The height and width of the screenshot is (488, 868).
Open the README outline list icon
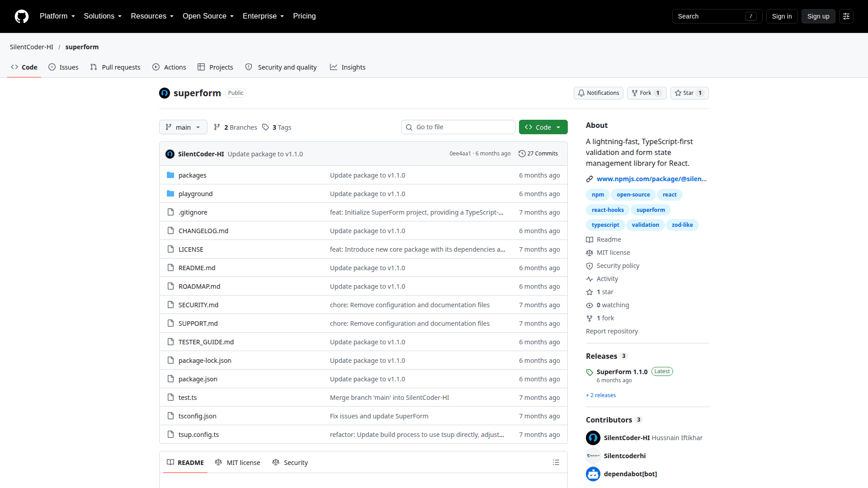[556, 462]
